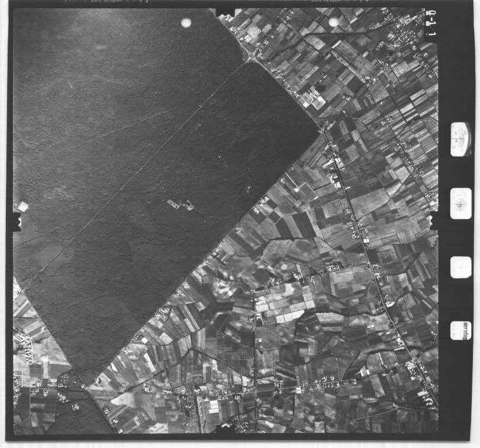The width and height of the screenshot is (480, 448).
Task: Click the altimeter gauge in the right margin
Action: pyautogui.click(x=460, y=139)
